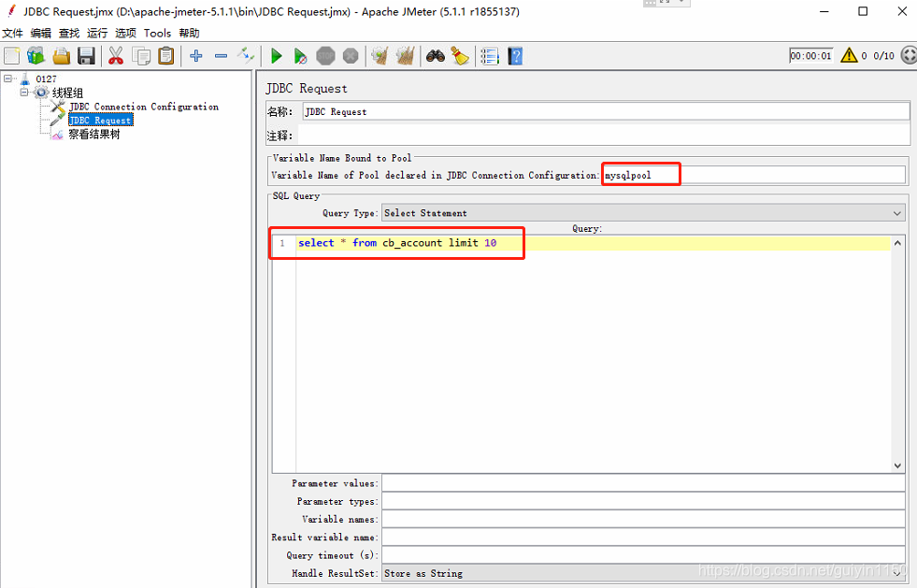Click the mysqlpool variable name field
This screenshot has width=917, height=588.
pos(640,173)
